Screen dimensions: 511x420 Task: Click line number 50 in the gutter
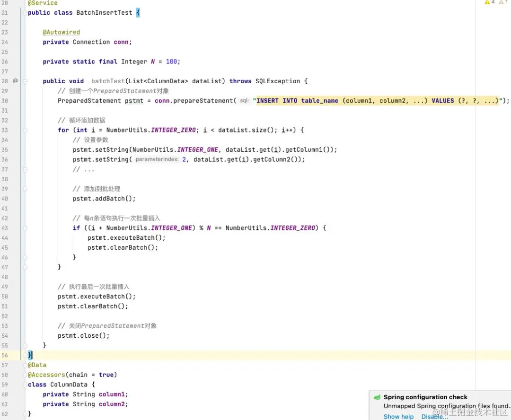click(x=5, y=297)
